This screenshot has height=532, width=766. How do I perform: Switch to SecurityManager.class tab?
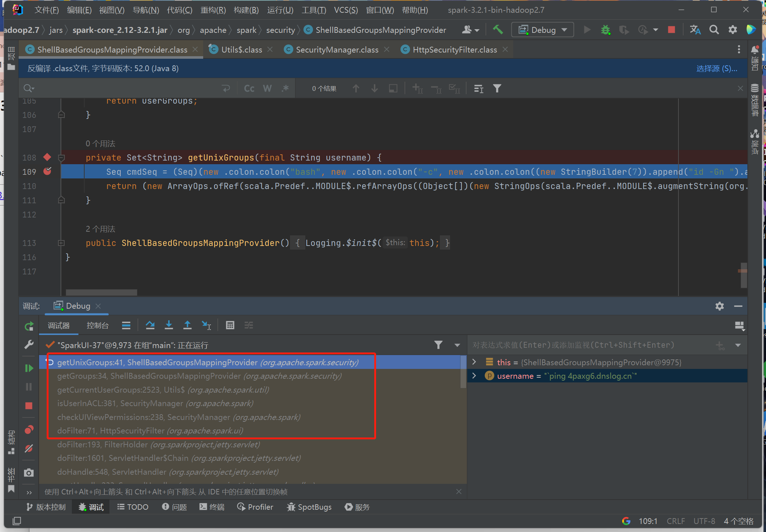click(x=337, y=50)
